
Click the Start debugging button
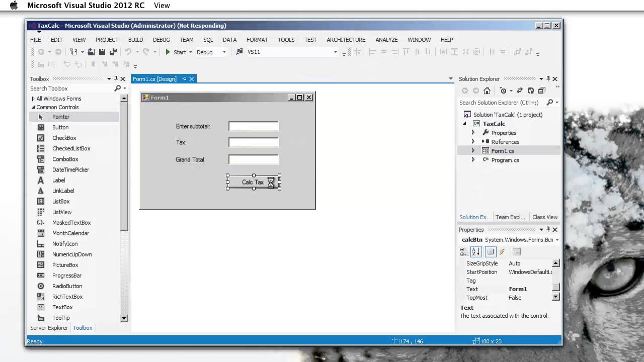176,52
